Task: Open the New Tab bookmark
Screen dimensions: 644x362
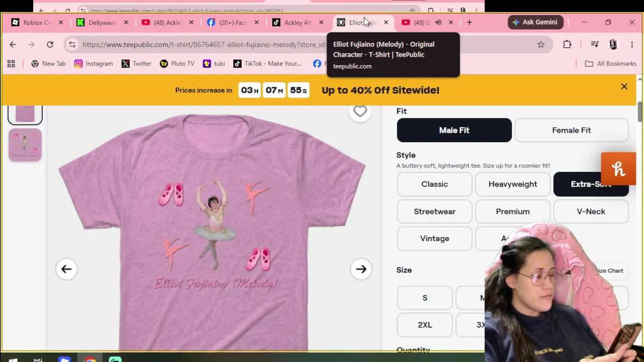Action: [x=48, y=63]
